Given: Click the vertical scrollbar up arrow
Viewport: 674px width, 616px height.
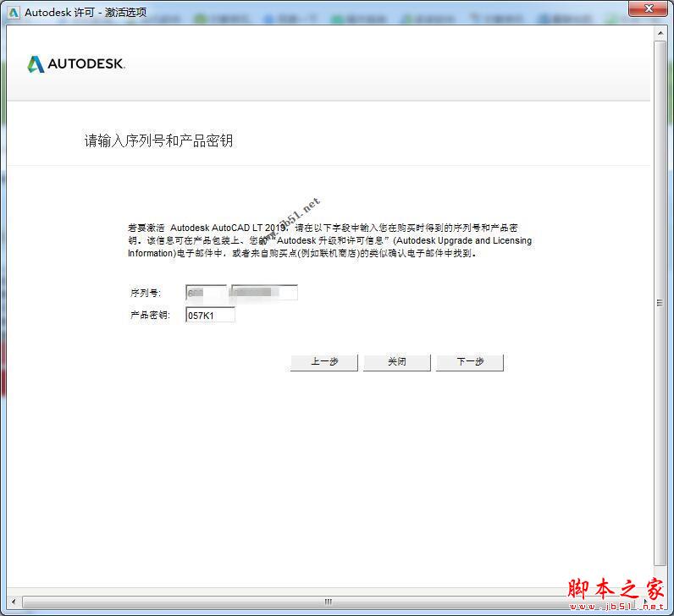Looking at the screenshot, I should pyautogui.click(x=660, y=34).
